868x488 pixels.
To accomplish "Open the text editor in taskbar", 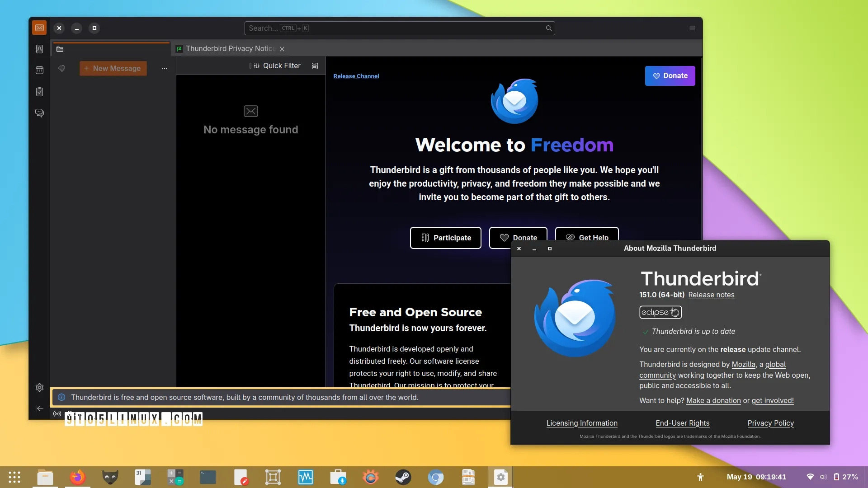I will tap(241, 477).
